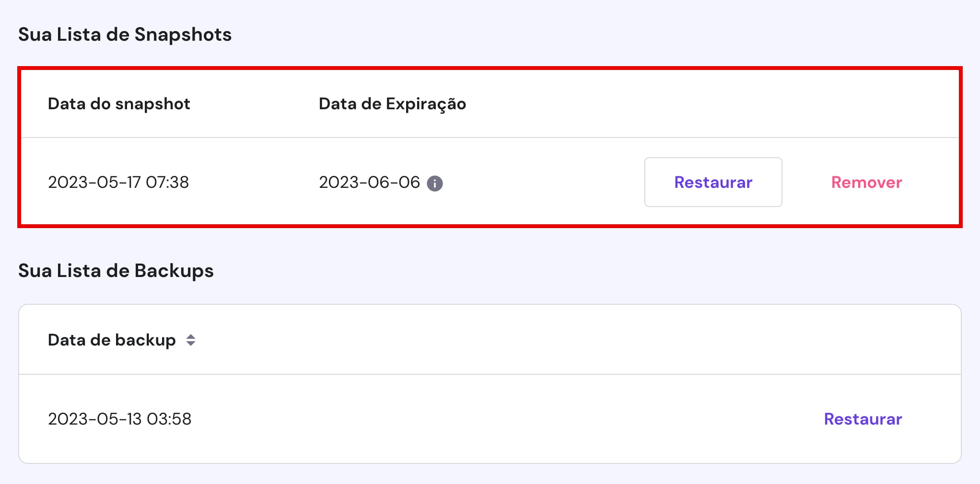980x484 pixels.
Task: Click the Data de backup header label
Action: (111, 340)
